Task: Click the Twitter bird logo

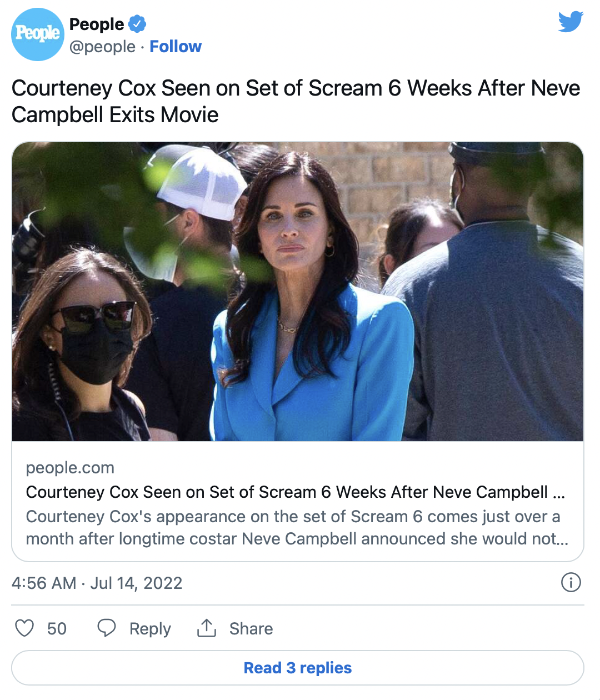Action: [571, 22]
